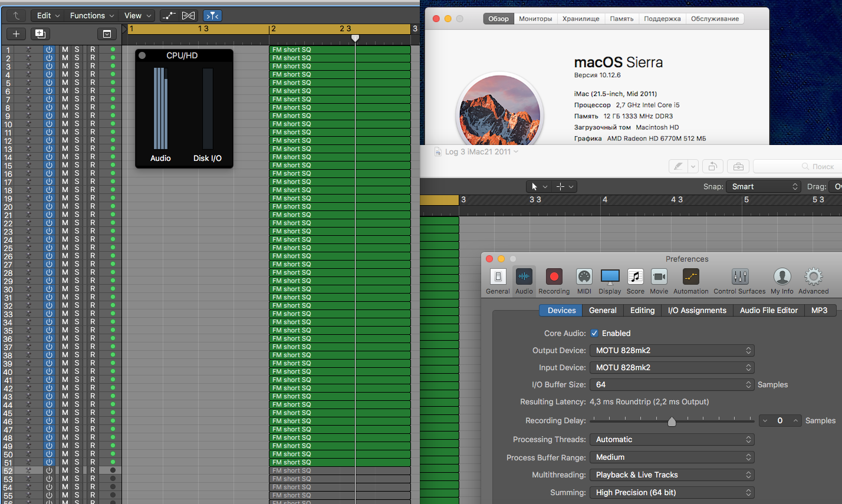842x504 pixels.
Task: Toggle power button on track 52
Action: pyautogui.click(x=49, y=471)
